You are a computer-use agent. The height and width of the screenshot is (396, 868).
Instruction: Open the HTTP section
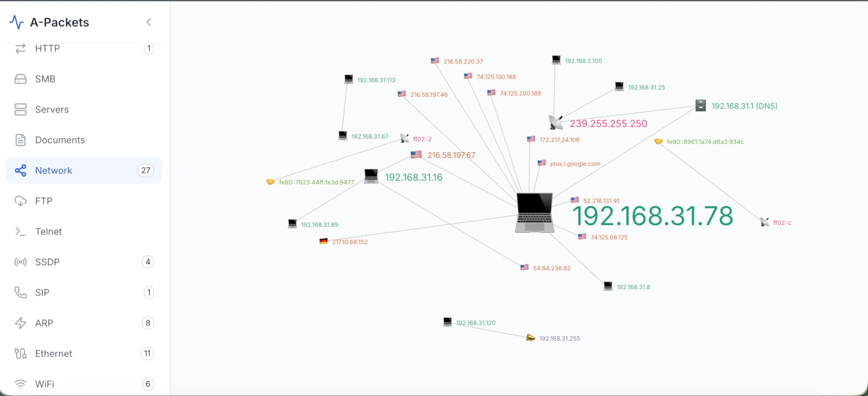coord(84,48)
